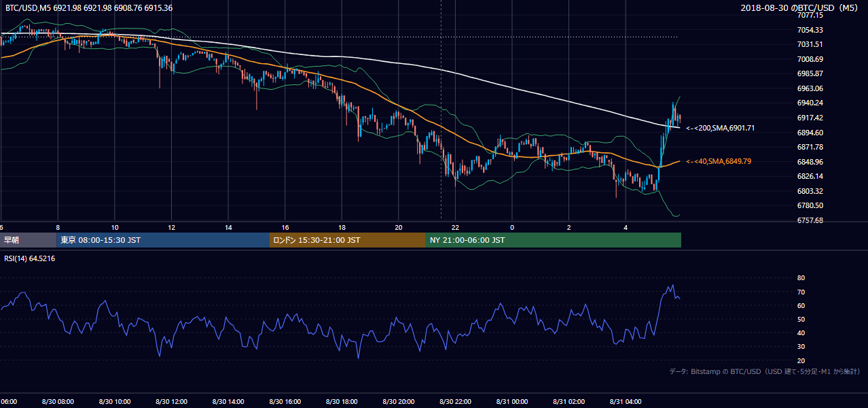This screenshot has width=868, height=408.
Task: Click RSI axis level 50
Action: pyautogui.click(x=801, y=319)
